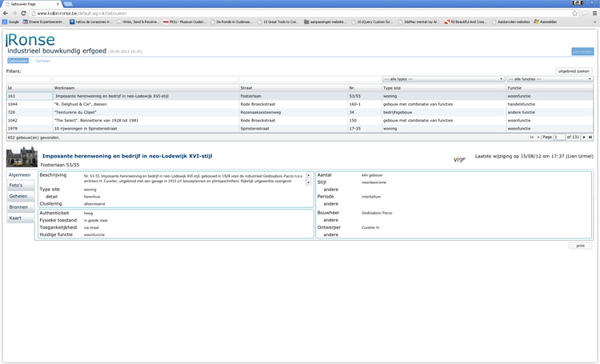
Task: Reload the page with refresh icon
Action: click(23, 13)
